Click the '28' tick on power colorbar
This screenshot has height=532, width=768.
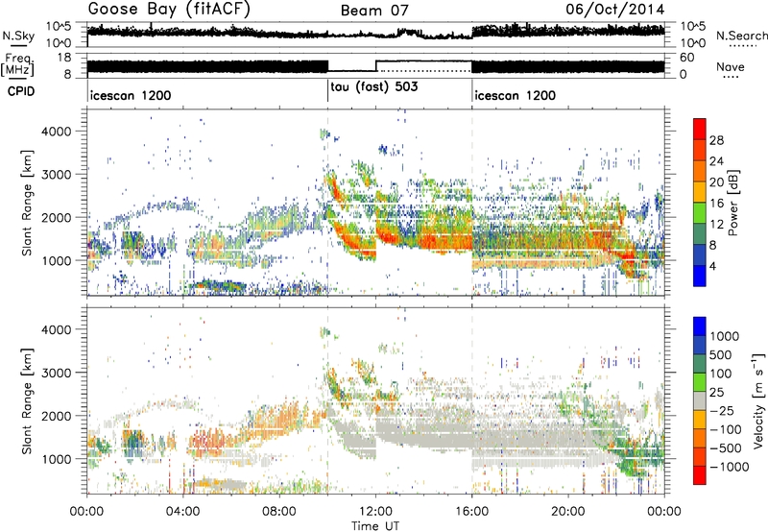click(x=716, y=140)
